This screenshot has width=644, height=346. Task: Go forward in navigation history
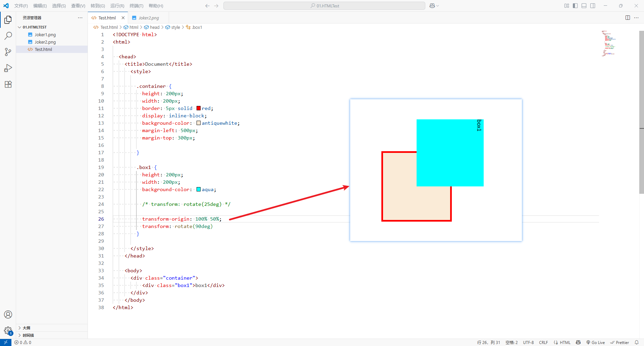[x=216, y=6]
